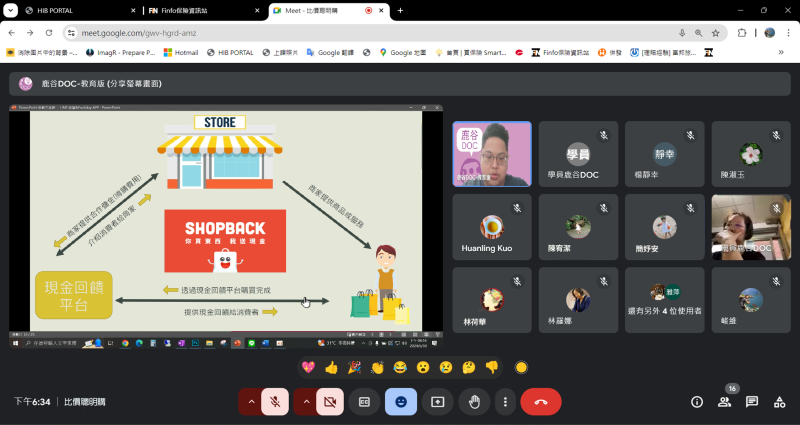Select the 簡妤安 participant tile

point(664,227)
